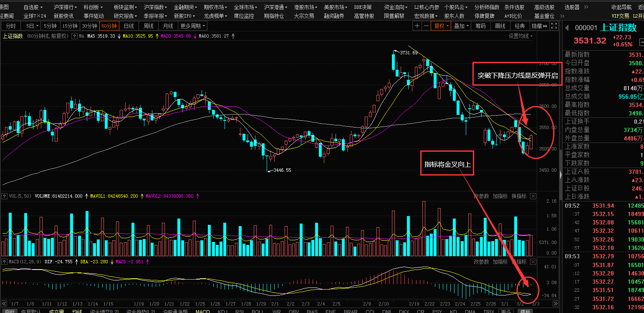Open 条件选股 screener
Viewport: 644px width, 313px height.
[x=514, y=8]
